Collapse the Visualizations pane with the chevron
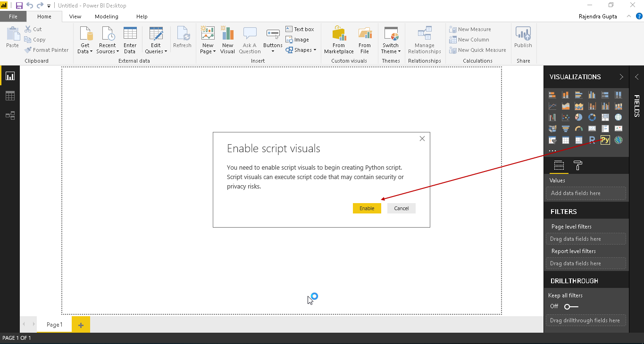This screenshot has height=344, width=644. pos(621,77)
